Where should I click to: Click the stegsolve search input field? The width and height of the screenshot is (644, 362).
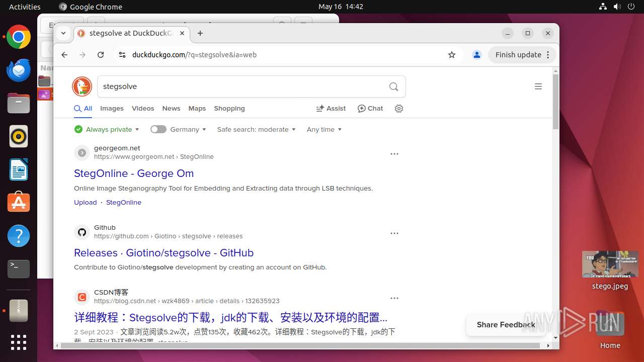pos(242,86)
